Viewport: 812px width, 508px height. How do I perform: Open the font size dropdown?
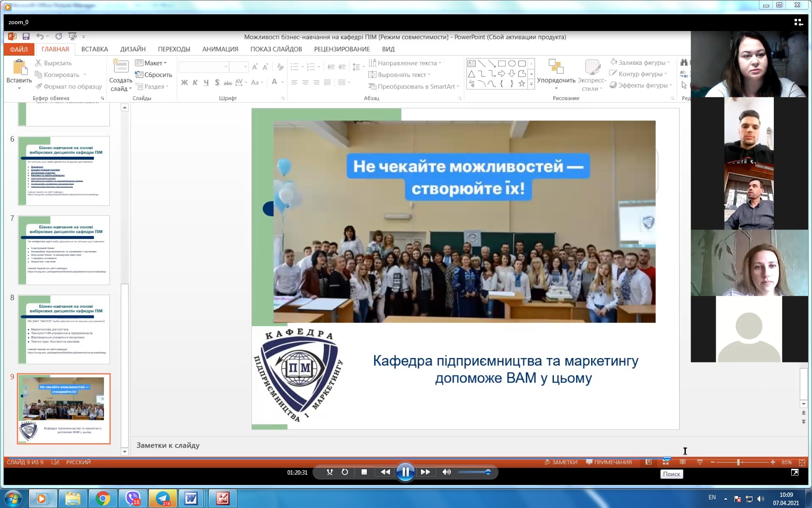246,67
